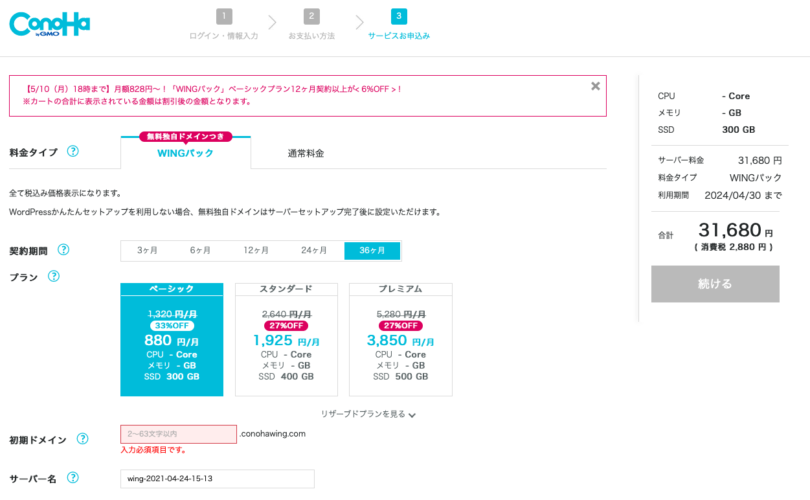The image size is (810, 500).
Task: Open help icon next to サーバー名
Action: pos(73,478)
